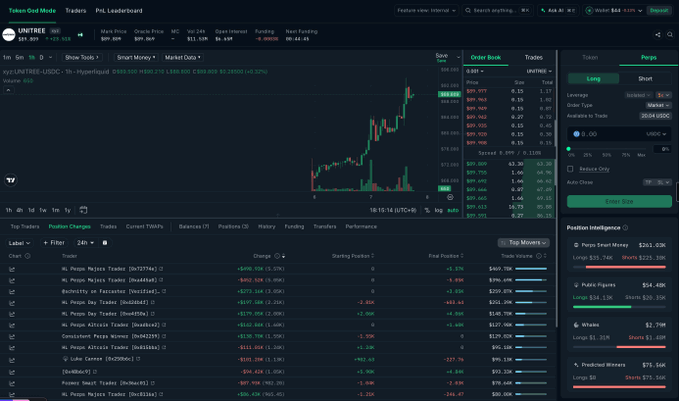Image resolution: width=679 pixels, height=401 pixels.
Task: Click the magnifier icon beside share icon
Action: [x=670, y=35]
